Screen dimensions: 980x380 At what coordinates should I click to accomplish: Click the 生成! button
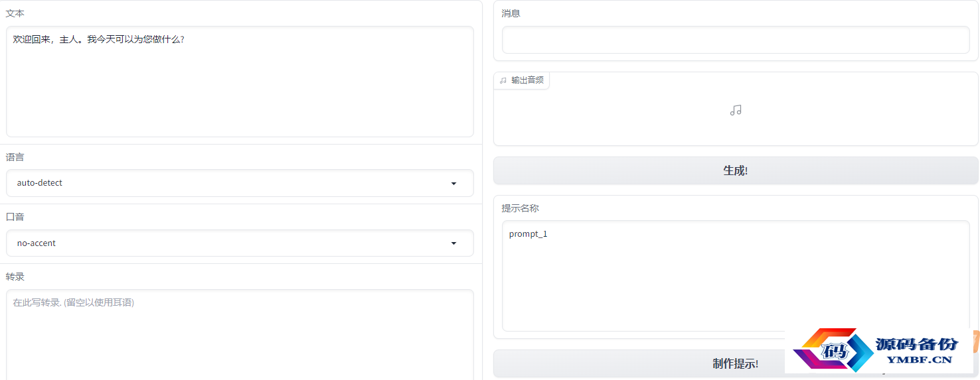736,170
